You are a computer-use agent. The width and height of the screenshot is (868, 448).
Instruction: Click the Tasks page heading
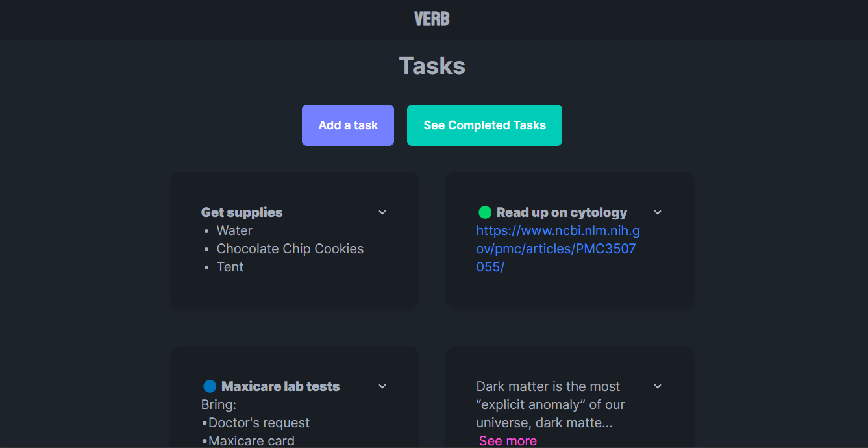click(x=432, y=66)
